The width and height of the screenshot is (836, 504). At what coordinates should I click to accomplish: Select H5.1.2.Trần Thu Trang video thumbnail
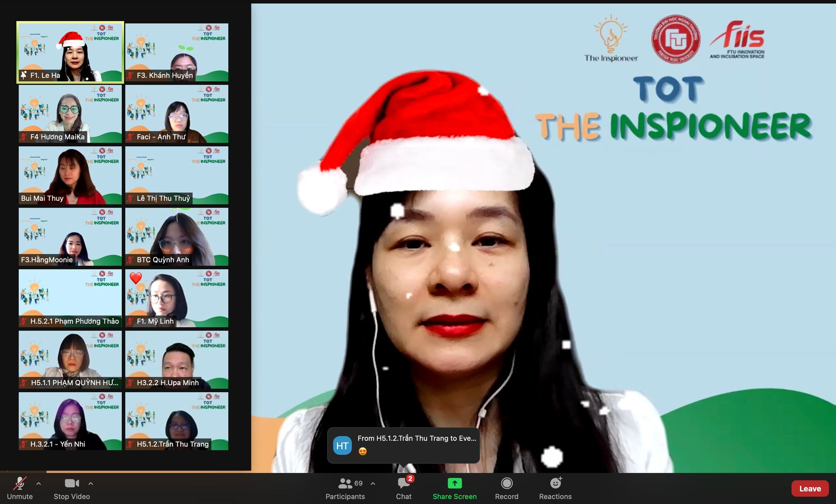177,421
